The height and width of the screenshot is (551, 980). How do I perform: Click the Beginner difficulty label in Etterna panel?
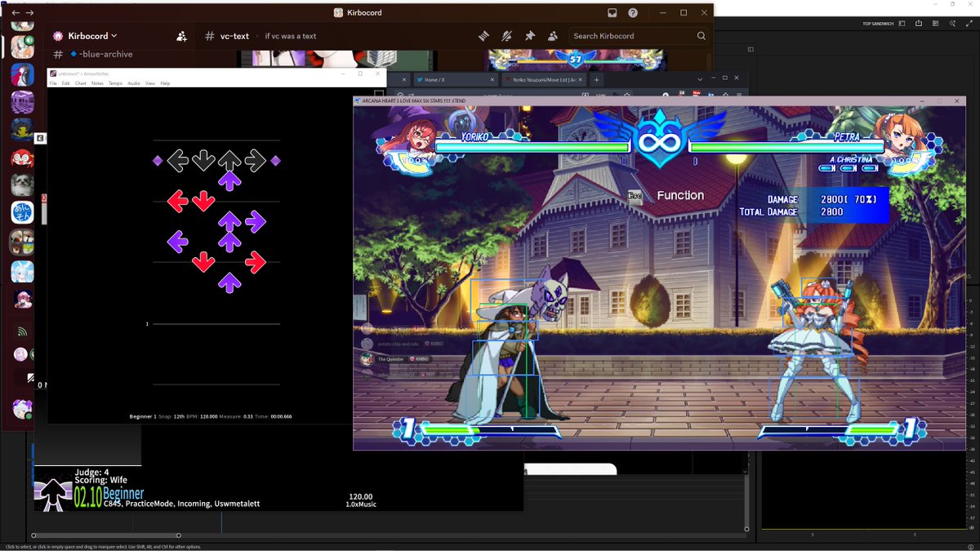123,494
